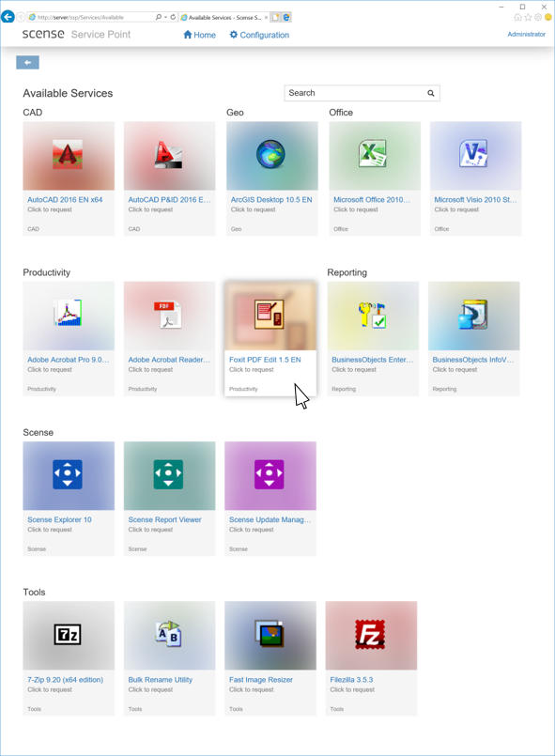Open the AutoCAD P&ID 2016 link

[169, 200]
